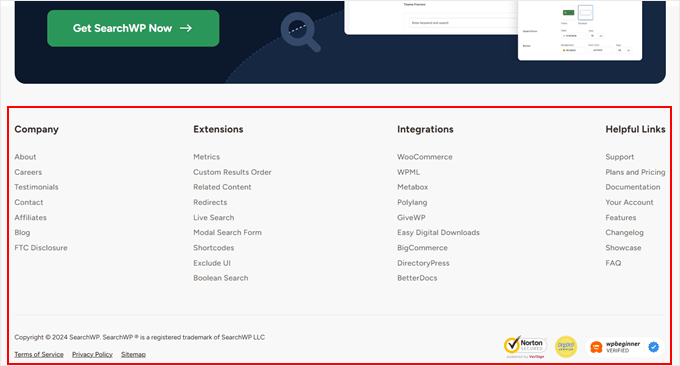Image resolution: width=680 pixels, height=366 pixels.
Task: Open the Shortcodes extension link
Action: tap(214, 248)
